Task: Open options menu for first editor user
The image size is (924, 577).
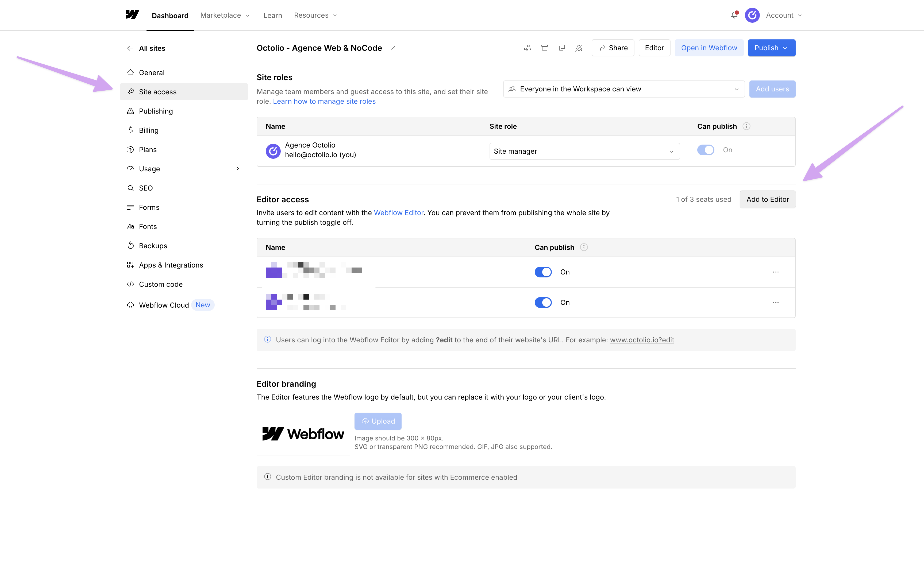Action: pos(776,272)
